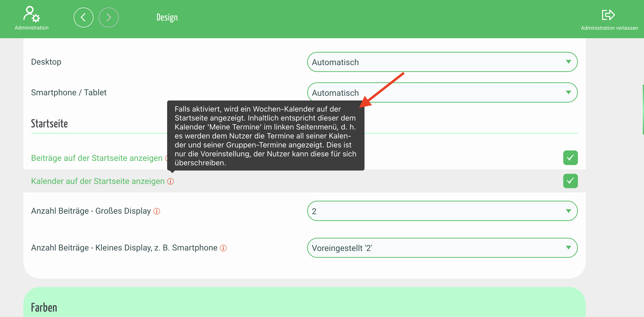Screen dimensions: 644x317
Task: Click Beiträge auf der Startseite anzeigen label
Action: click(97, 158)
